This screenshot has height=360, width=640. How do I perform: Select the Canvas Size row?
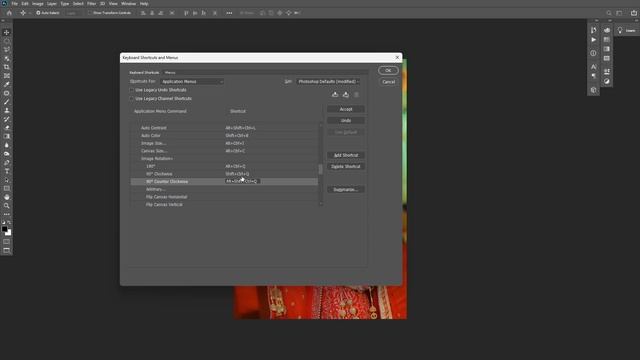click(224, 151)
